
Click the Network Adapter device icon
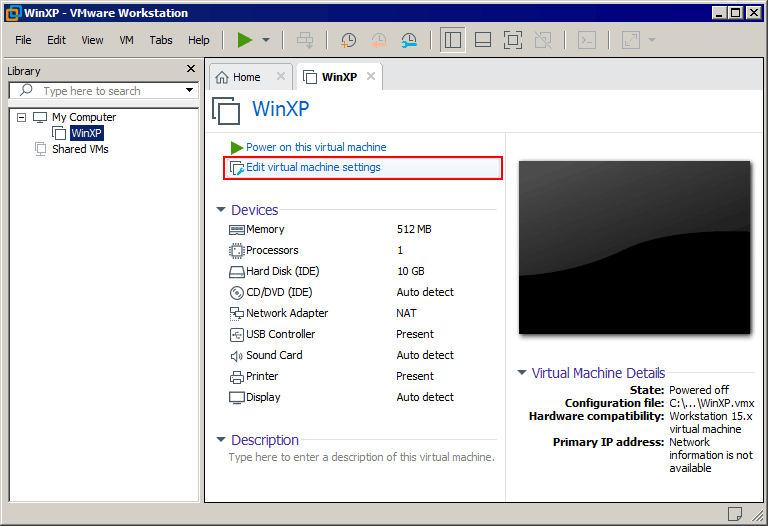(237, 313)
